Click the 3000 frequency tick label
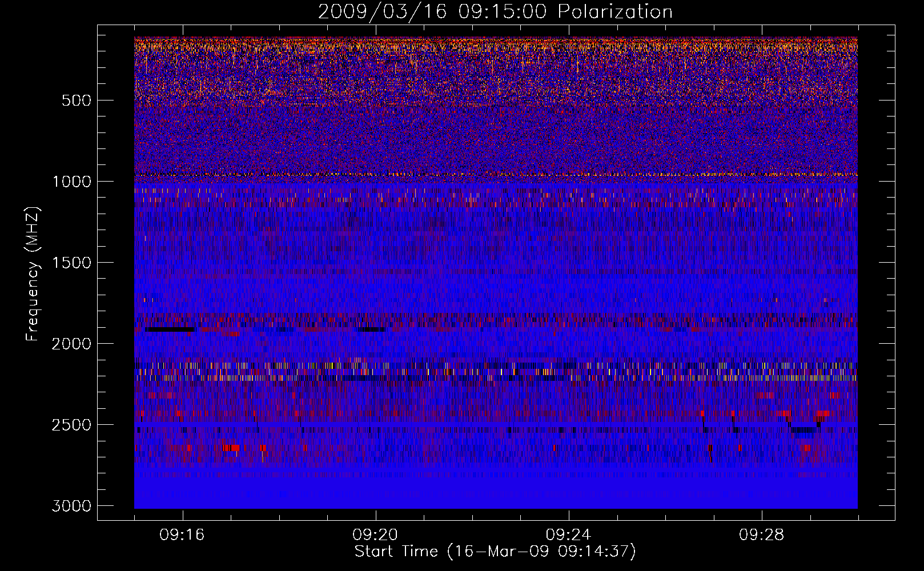Screen dimensions: 924x571 click(x=71, y=506)
